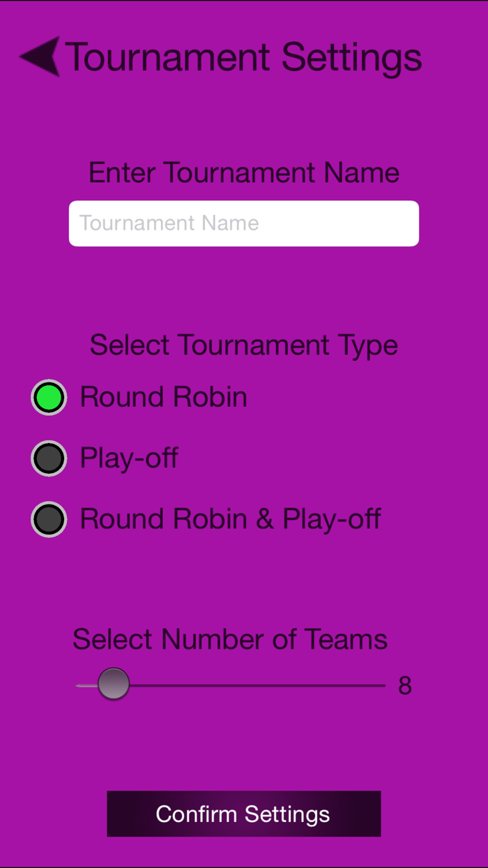This screenshot has height=868, width=488.
Task: Click the number 8 team count value
Action: [403, 685]
